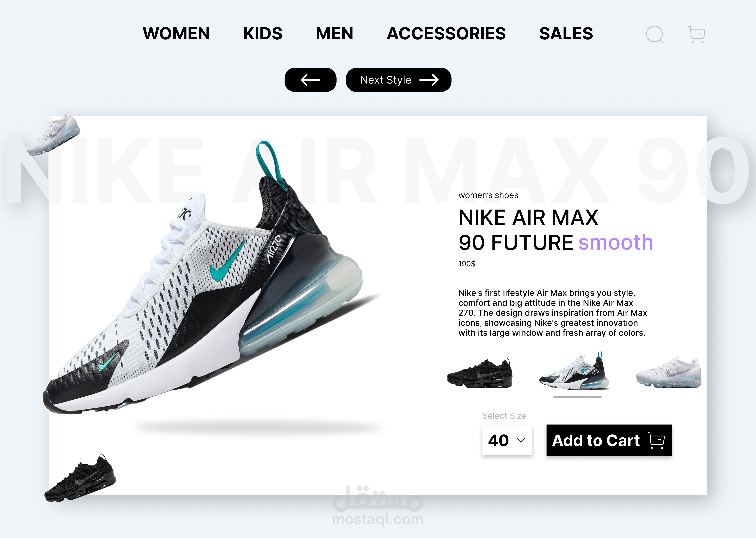Open the MEN menu
Viewport: 756px width, 538px height.
tap(334, 34)
